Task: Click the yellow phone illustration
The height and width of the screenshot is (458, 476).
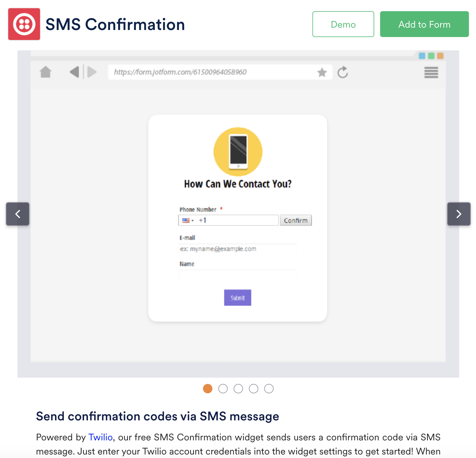Action: tap(238, 152)
